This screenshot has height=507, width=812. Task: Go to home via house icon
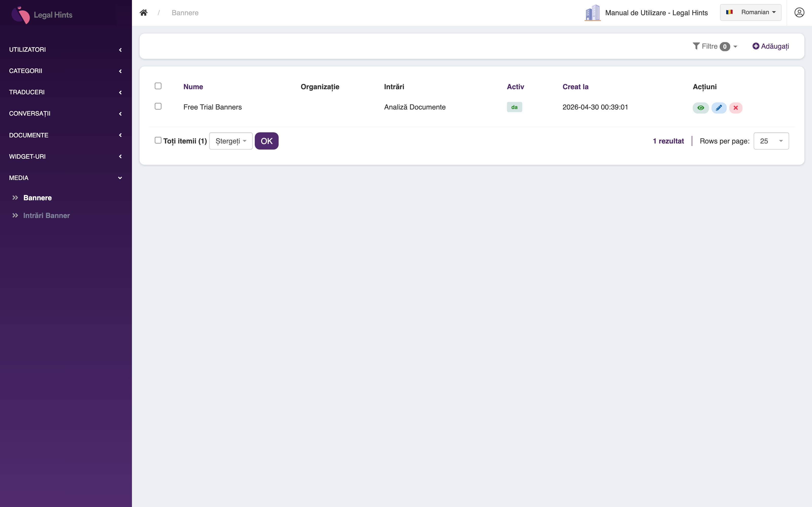pos(144,13)
